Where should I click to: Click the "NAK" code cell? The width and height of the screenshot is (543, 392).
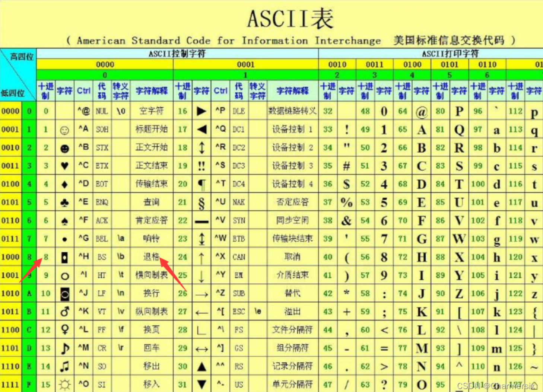tap(239, 202)
